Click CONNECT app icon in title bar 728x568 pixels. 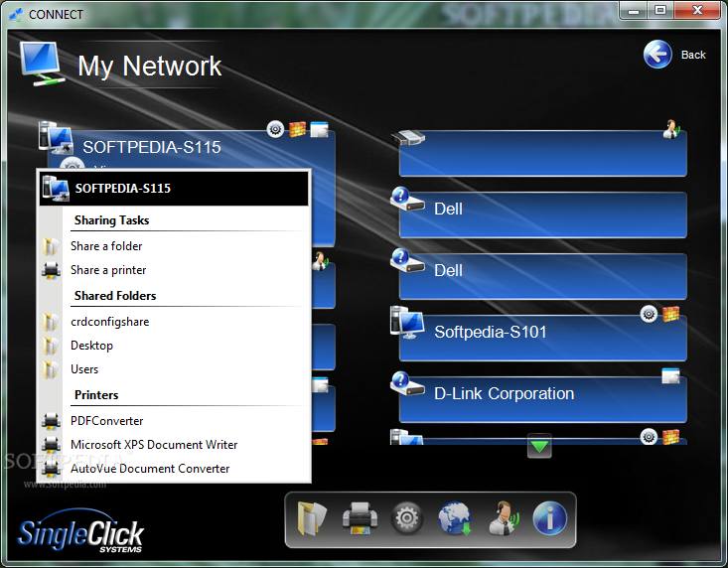click(x=16, y=15)
